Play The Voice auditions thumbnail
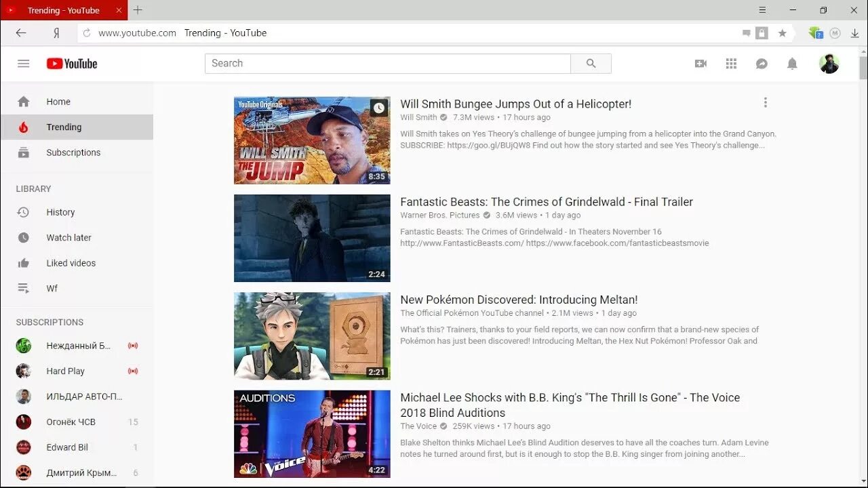The width and height of the screenshot is (868, 488). tap(312, 434)
